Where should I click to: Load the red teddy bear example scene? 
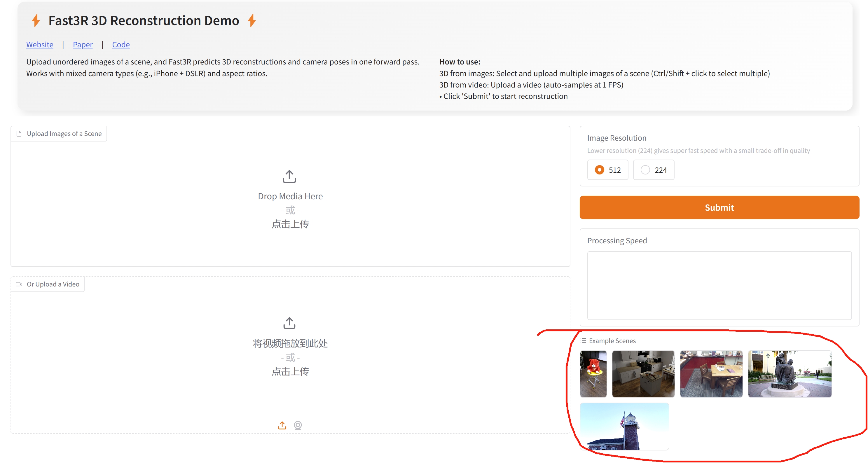pos(593,374)
